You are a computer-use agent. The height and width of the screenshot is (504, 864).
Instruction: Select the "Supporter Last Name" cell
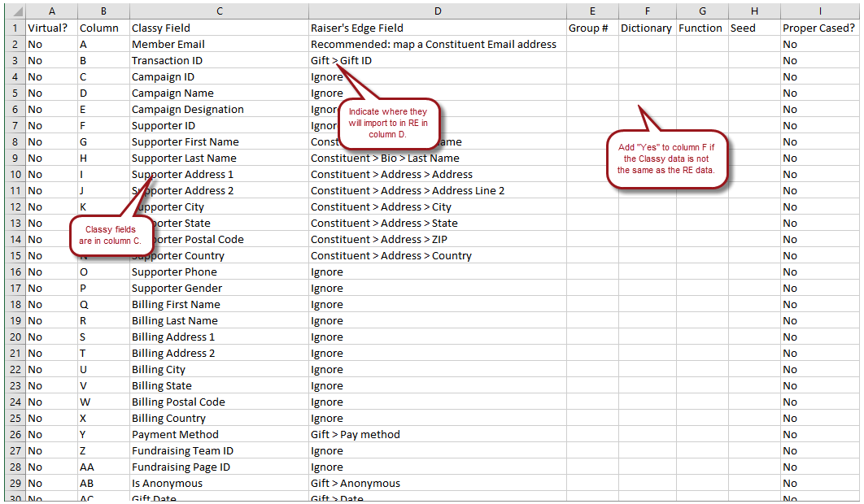click(220, 158)
